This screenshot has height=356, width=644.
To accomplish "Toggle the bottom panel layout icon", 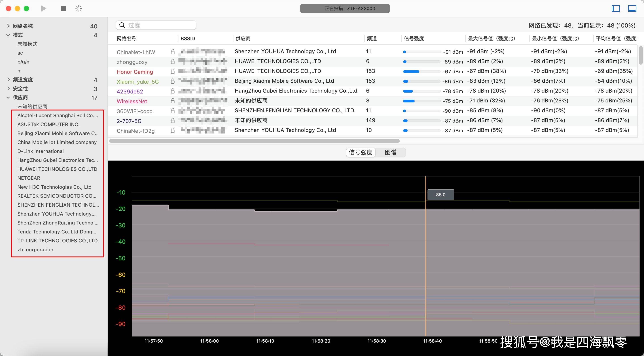I will (632, 8).
